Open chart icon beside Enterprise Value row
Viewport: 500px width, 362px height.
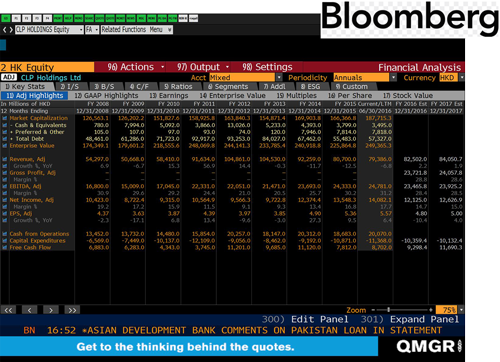(5, 146)
